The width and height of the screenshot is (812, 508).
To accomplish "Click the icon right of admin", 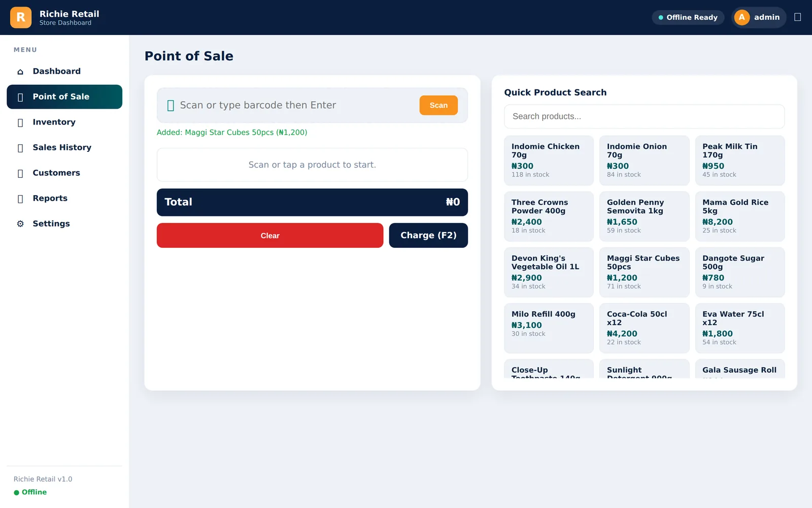I will (x=797, y=17).
